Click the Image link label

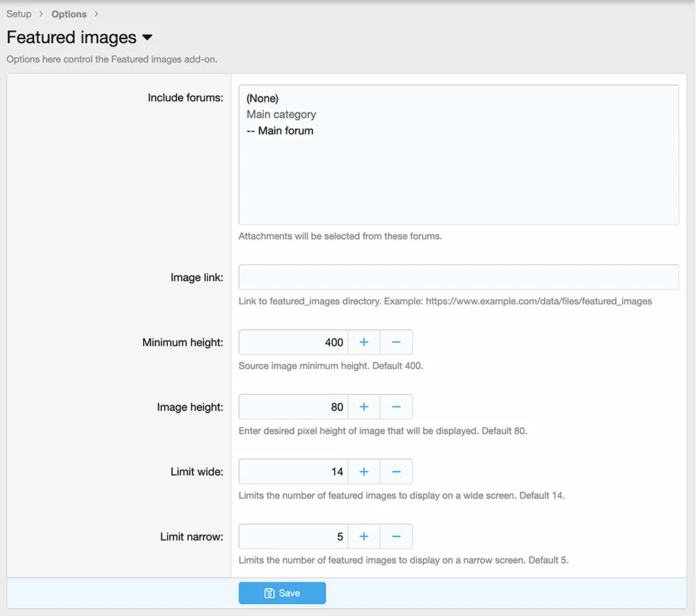pos(197,277)
